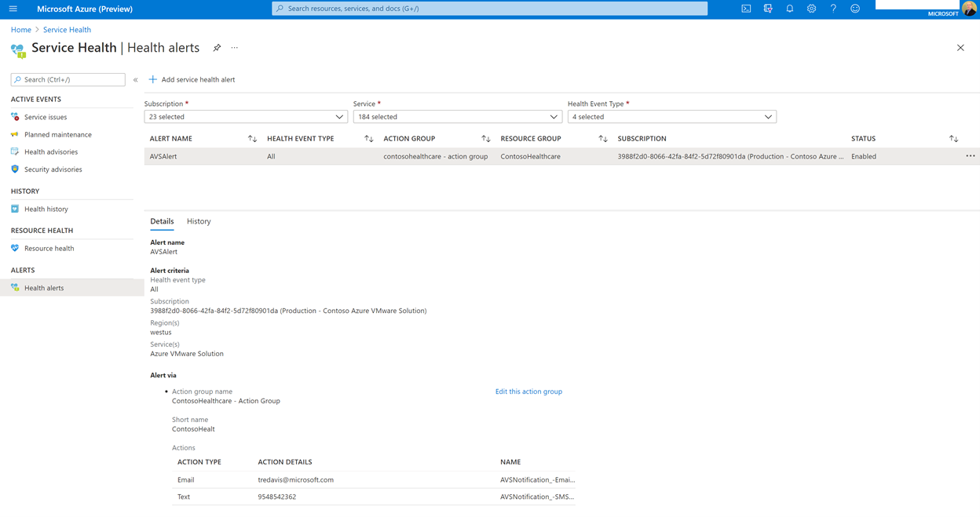Screen dimensions: 980x517
Task: Click the westus region value
Action: pos(161,332)
